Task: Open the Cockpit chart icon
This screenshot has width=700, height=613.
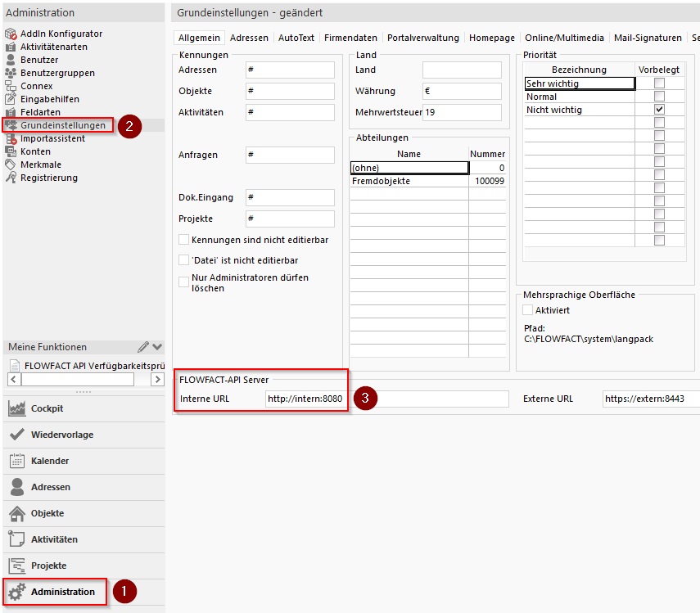Action: (x=17, y=408)
